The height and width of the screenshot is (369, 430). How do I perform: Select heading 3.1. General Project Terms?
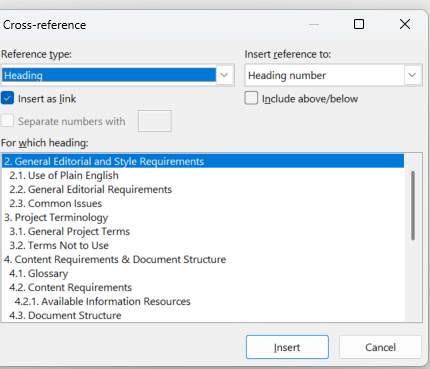(203, 231)
